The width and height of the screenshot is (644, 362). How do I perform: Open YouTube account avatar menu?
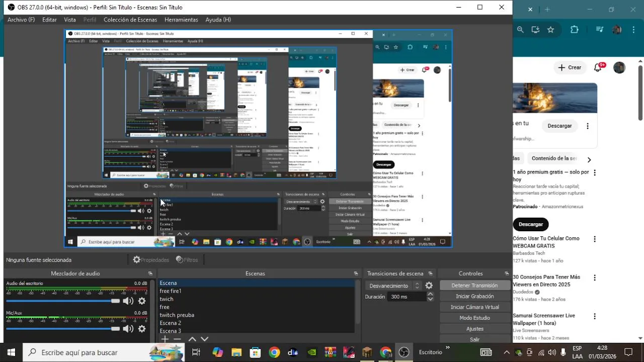point(619,67)
